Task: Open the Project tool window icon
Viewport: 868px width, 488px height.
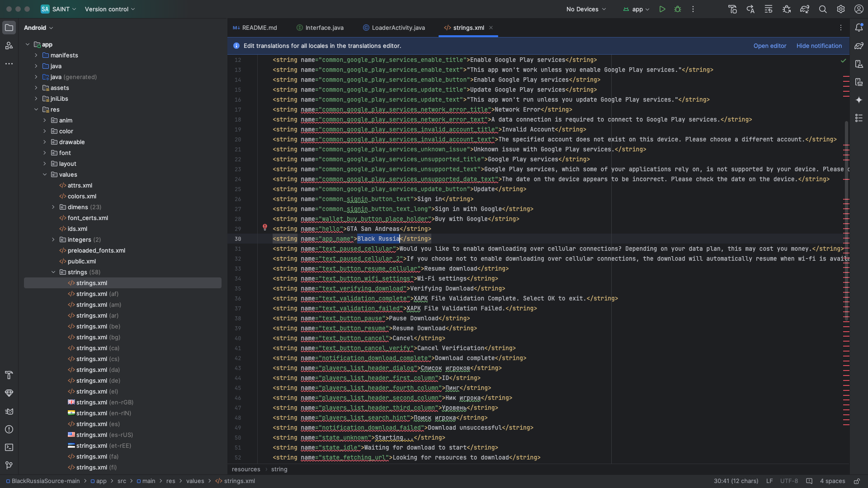Action: tap(9, 28)
